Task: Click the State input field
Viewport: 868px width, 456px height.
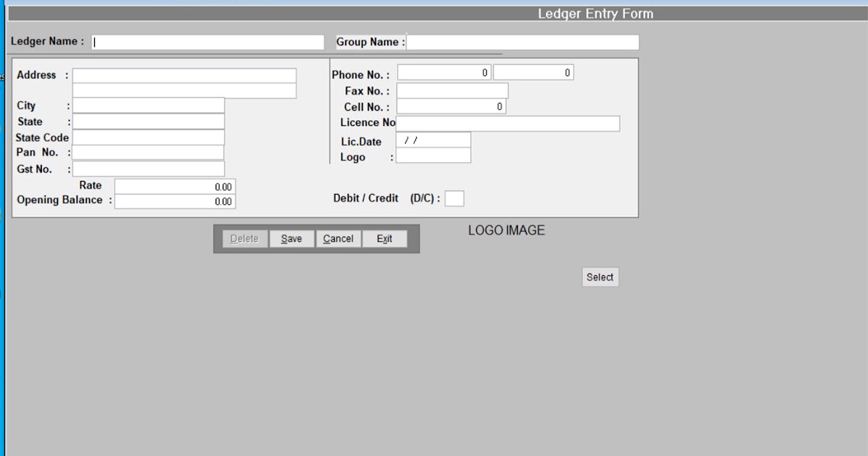Action: pos(148,121)
